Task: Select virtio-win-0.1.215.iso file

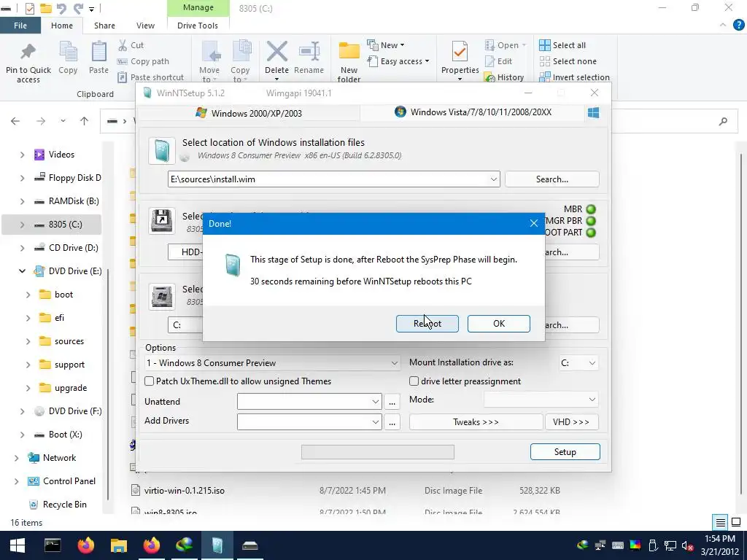Action: (x=185, y=490)
